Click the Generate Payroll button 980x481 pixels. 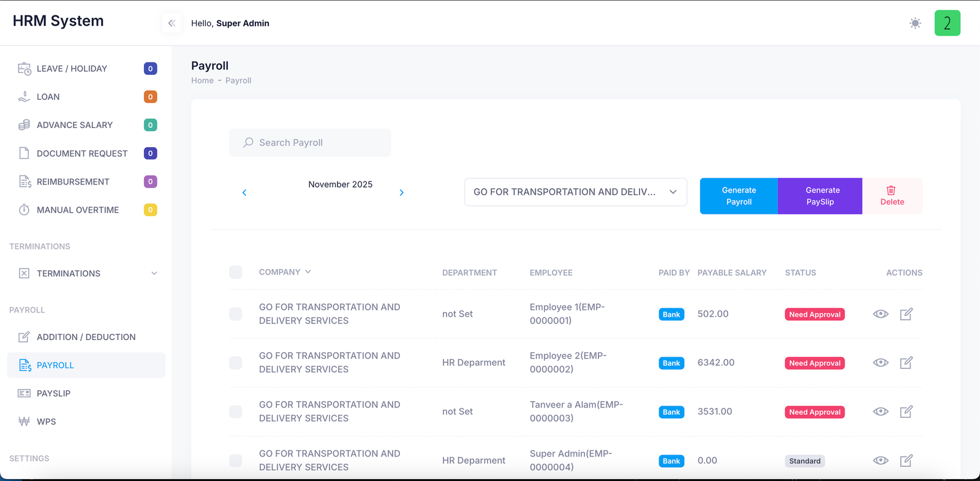tap(739, 196)
